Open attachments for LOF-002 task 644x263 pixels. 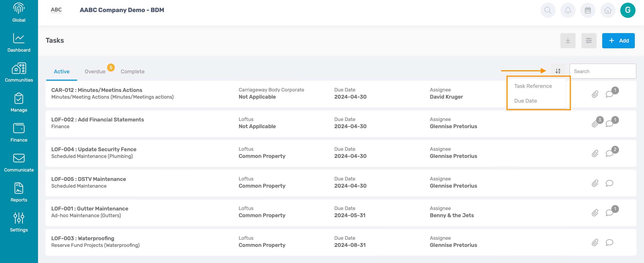click(x=595, y=124)
